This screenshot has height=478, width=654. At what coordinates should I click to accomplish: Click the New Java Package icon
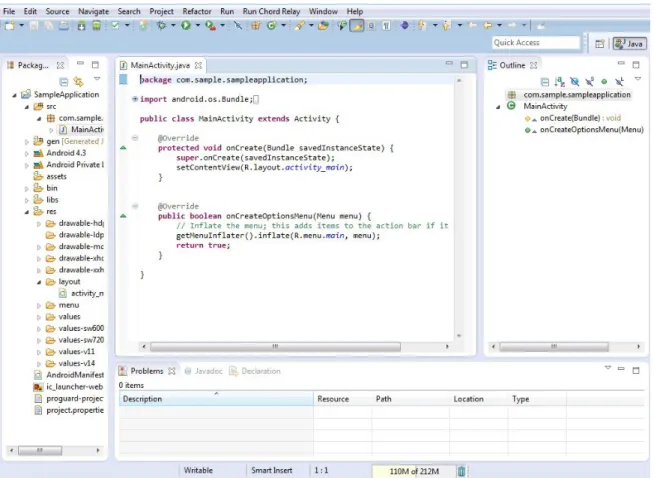pos(256,26)
